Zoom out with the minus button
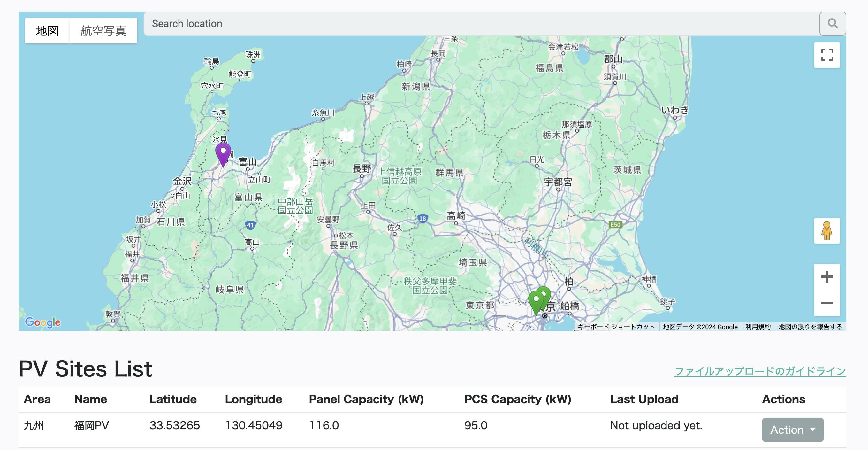 coord(826,303)
